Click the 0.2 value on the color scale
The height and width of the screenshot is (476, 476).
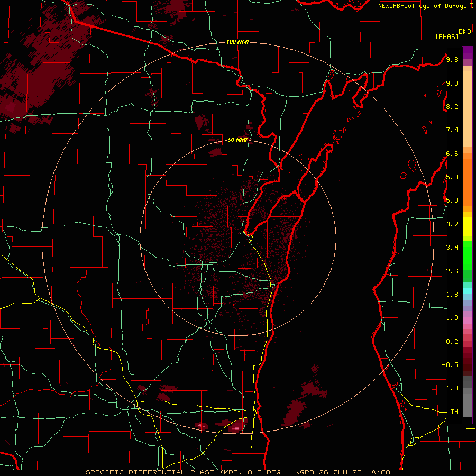(452, 342)
